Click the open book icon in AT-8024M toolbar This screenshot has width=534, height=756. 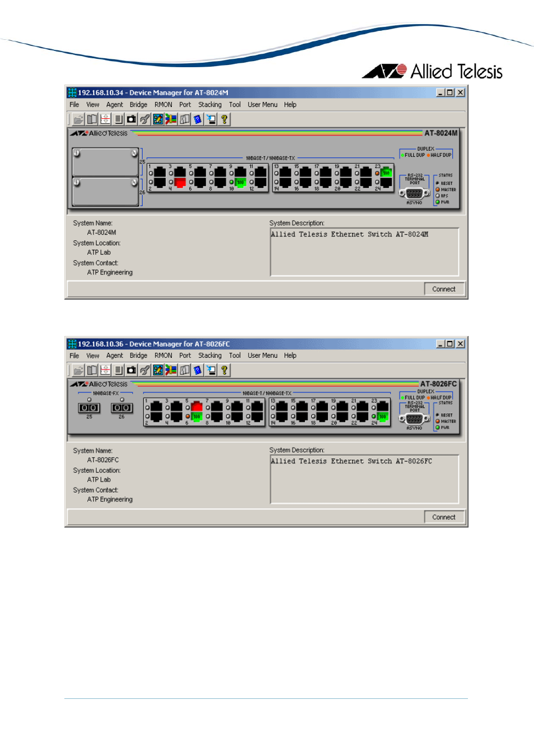click(x=92, y=119)
